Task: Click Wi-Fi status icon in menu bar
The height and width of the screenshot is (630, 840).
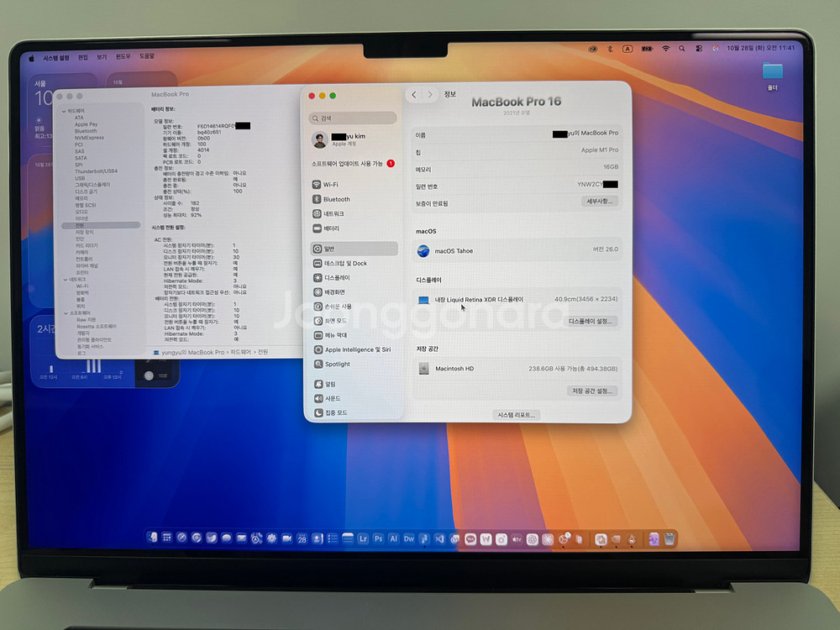Action: [x=666, y=49]
